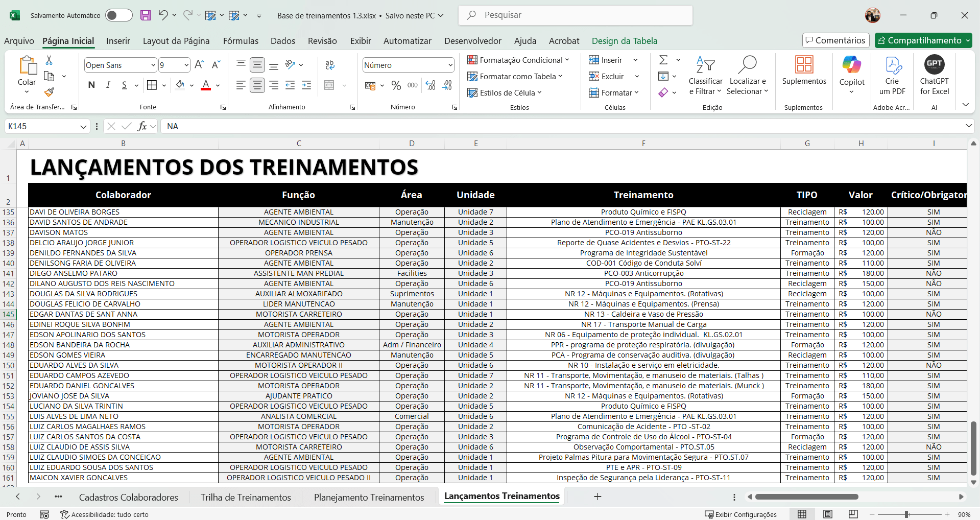Click the Cut scissors icon
The image size is (980, 520).
[49, 60]
